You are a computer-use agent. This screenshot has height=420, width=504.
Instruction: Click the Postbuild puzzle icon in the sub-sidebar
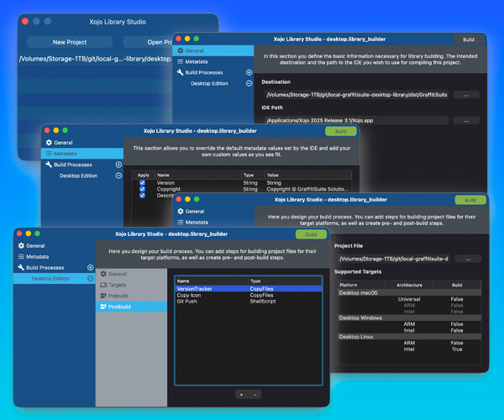102,307
